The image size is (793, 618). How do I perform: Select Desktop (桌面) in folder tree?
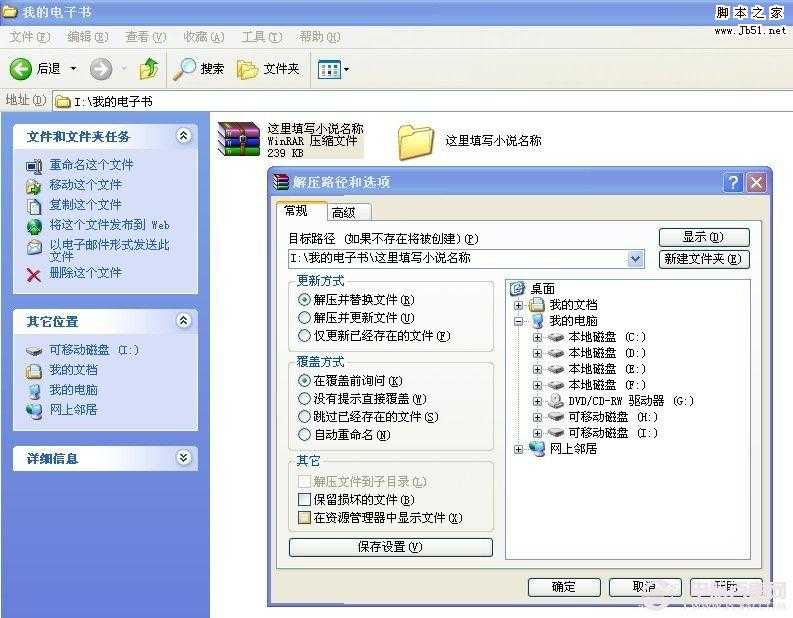(x=543, y=289)
